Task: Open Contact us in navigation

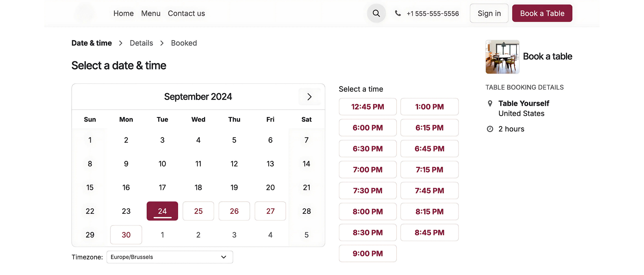Action: (x=186, y=14)
